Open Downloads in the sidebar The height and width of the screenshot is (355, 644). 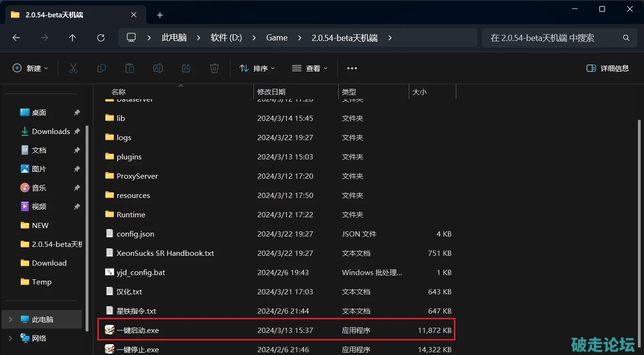(50, 131)
